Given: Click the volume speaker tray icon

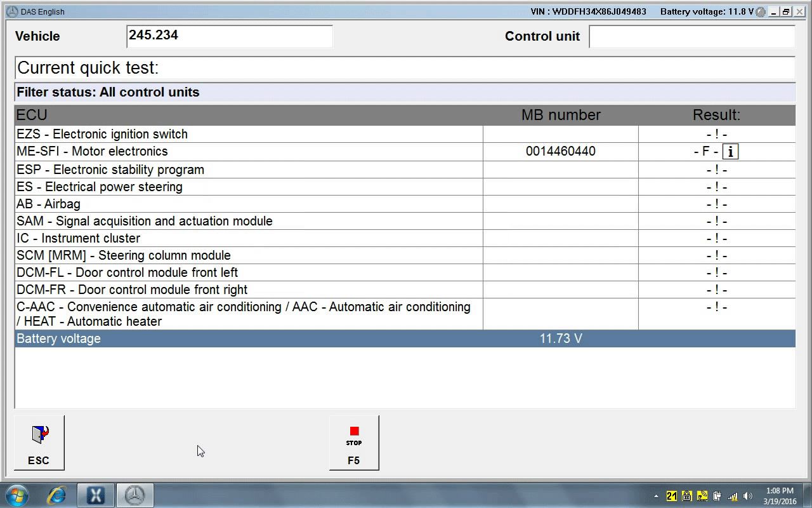Looking at the screenshot, I should 748,496.
